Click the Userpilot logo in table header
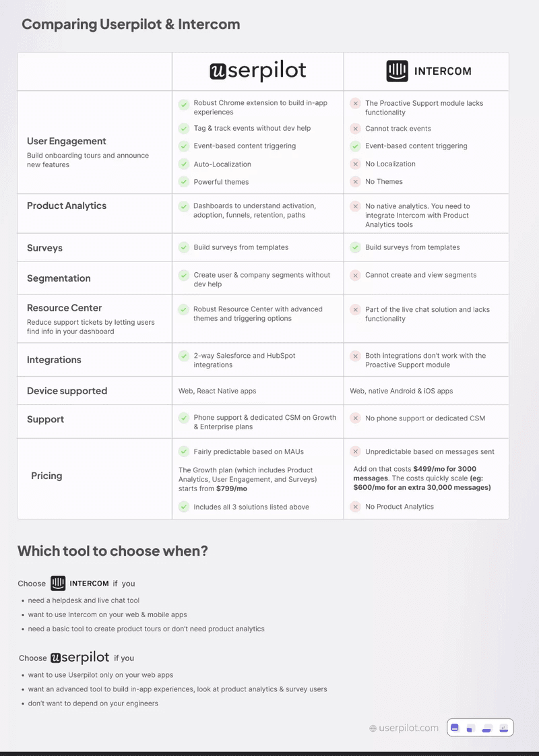Viewport: 539px width, 756px height. click(x=258, y=71)
